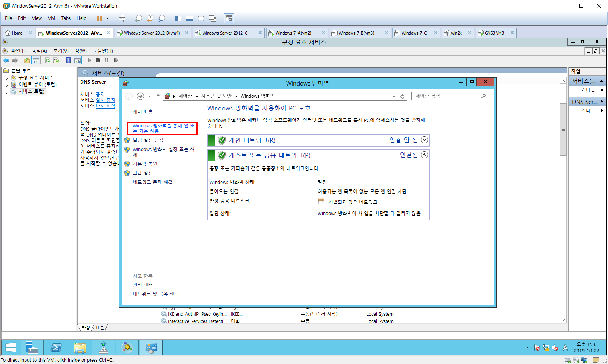Revert to snapshot using clock-arrow icon

150,18
